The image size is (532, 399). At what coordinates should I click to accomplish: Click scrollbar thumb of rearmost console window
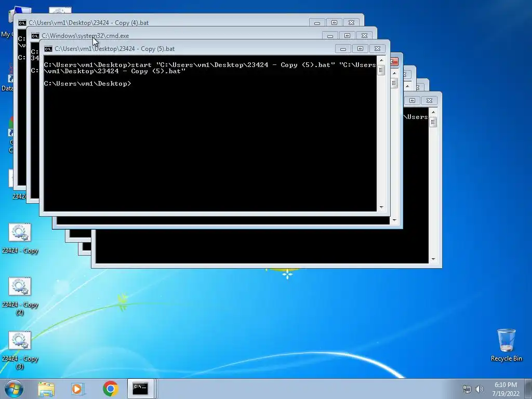[x=433, y=122]
